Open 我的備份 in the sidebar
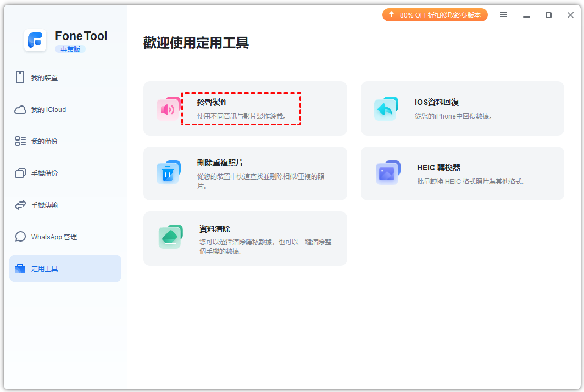 click(44, 141)
